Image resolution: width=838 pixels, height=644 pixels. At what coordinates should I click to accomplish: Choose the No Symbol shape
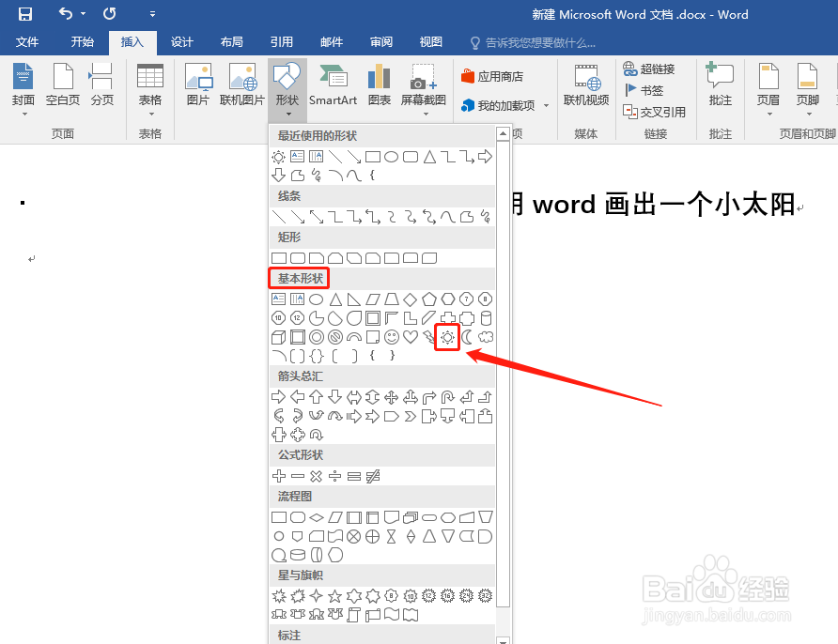pos(335,337)
